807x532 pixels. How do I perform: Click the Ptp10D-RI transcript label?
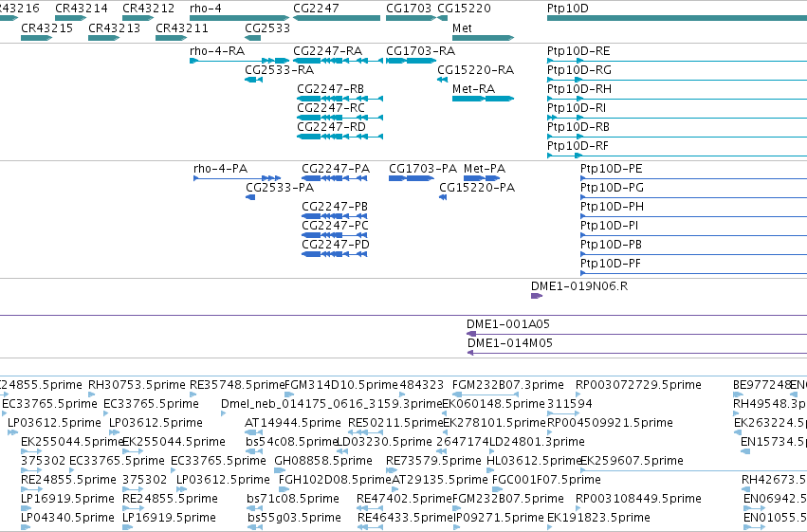tap(577, 108)
